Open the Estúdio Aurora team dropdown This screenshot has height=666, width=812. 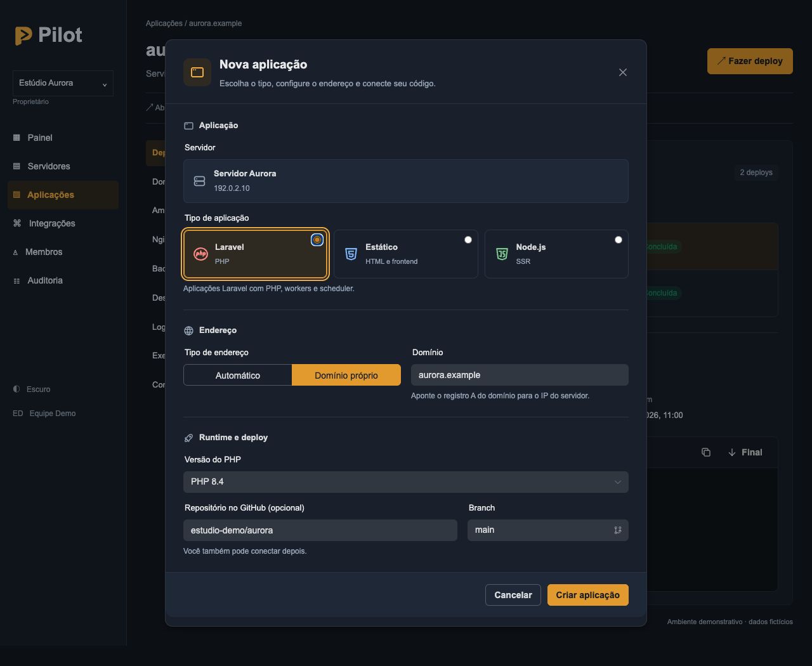(63, 83)
